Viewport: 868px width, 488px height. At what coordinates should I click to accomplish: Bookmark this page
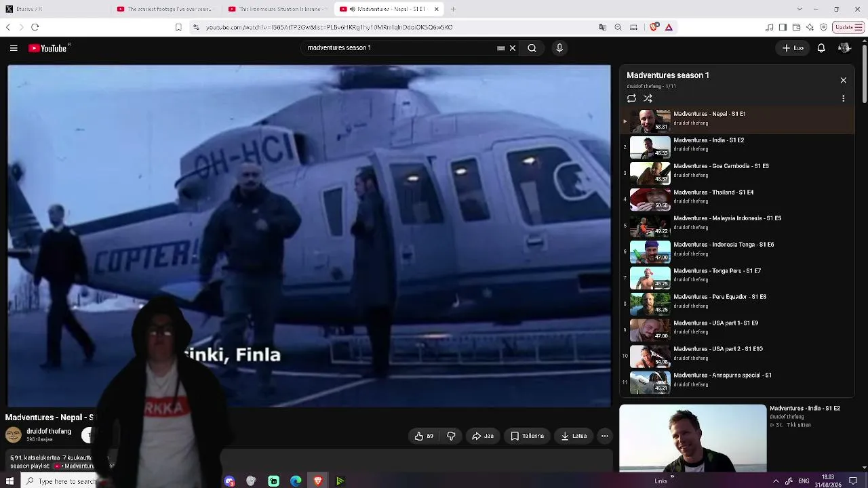(x=178, y=27)
